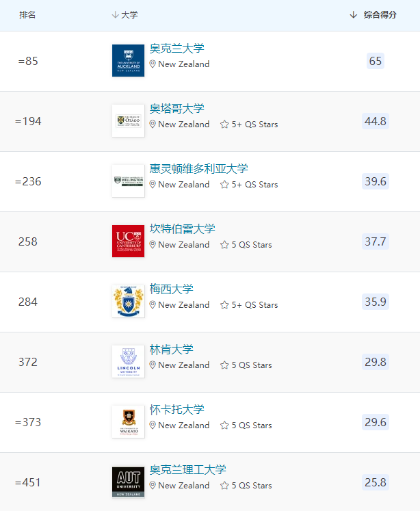Click the University of Canterbury red logo

pos(128,241)
